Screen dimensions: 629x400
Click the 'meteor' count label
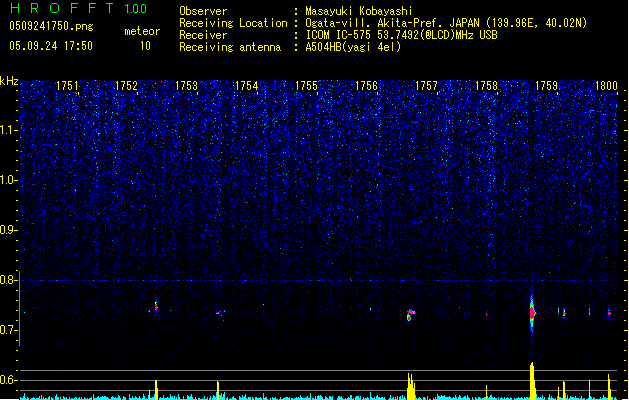(142, 31)
